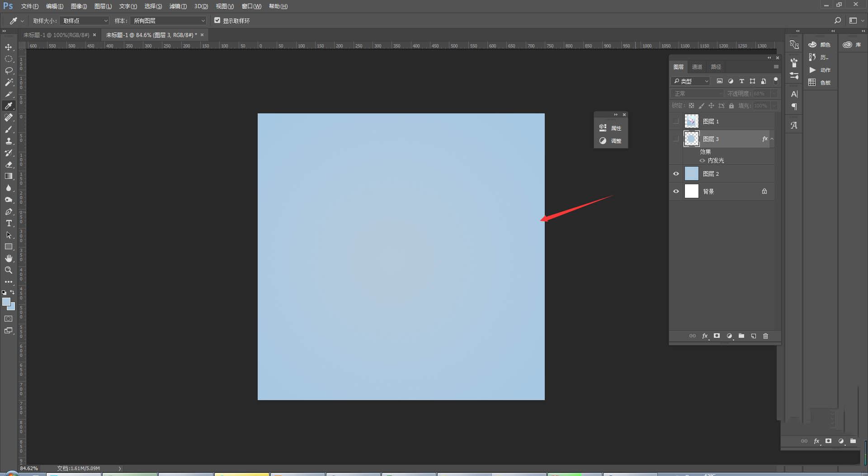The image size is (868, 476).
Task: Toggle lock transparent pixels icon
Action: [691, 106]
